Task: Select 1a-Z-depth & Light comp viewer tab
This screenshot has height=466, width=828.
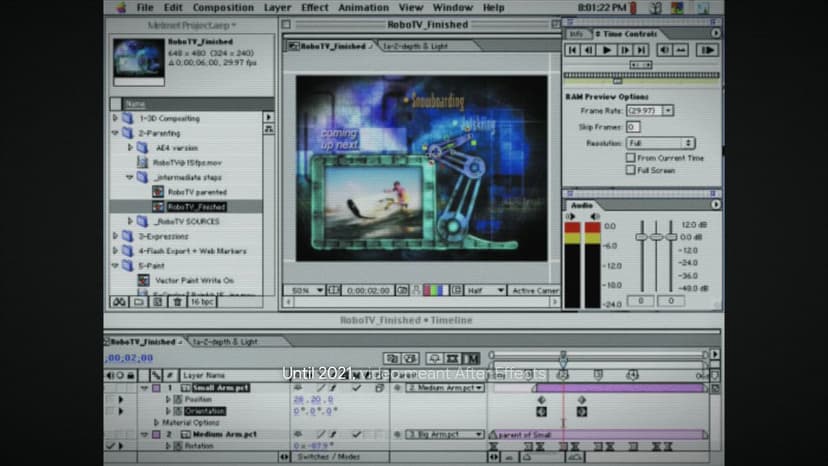Action: [416, 46]
